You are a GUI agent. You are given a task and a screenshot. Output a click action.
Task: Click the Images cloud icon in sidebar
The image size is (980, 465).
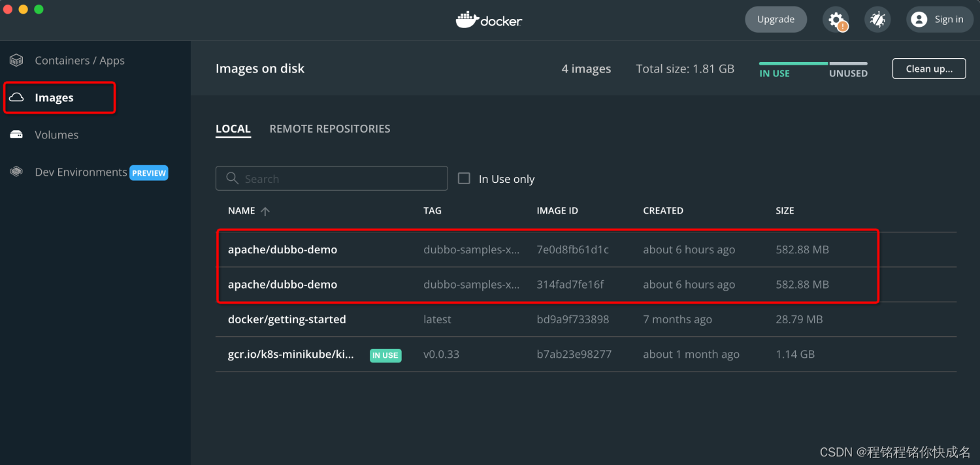[16, 97]
